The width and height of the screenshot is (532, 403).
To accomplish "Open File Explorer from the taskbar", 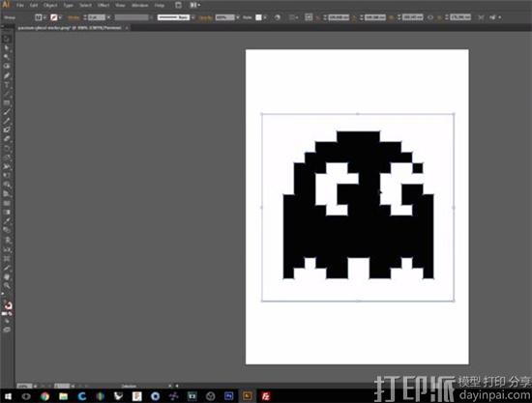I will [63, 396].
